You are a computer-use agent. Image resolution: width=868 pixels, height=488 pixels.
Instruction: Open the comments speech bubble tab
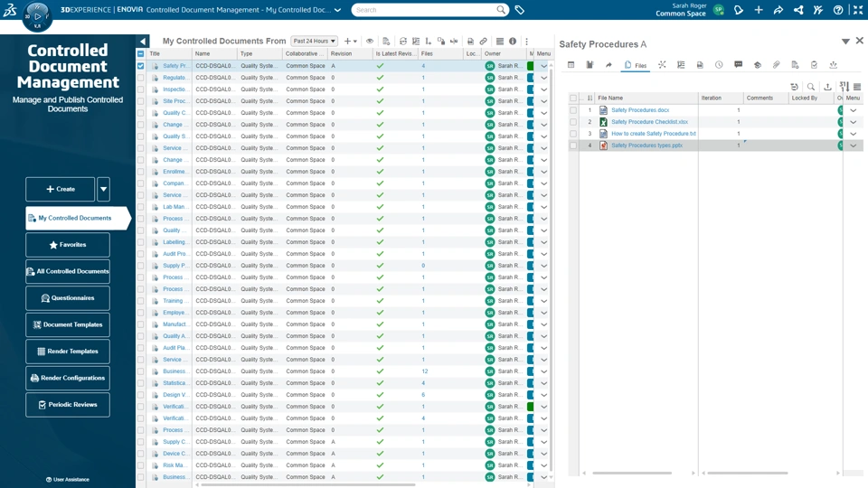click(738, 65)
